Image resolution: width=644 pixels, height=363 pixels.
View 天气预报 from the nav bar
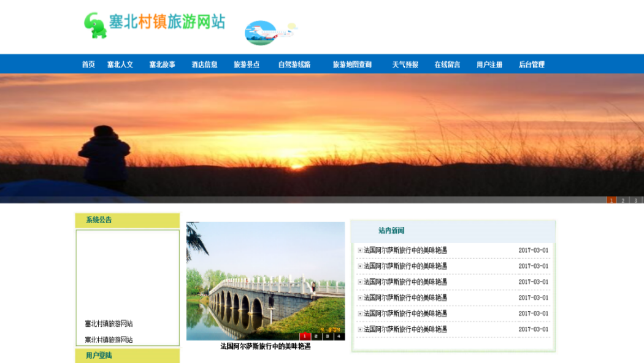pos(405,64)
